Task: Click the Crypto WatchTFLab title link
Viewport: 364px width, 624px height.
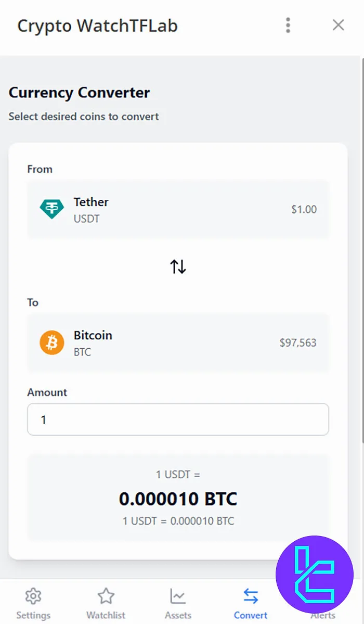Action: pos(97,25)
